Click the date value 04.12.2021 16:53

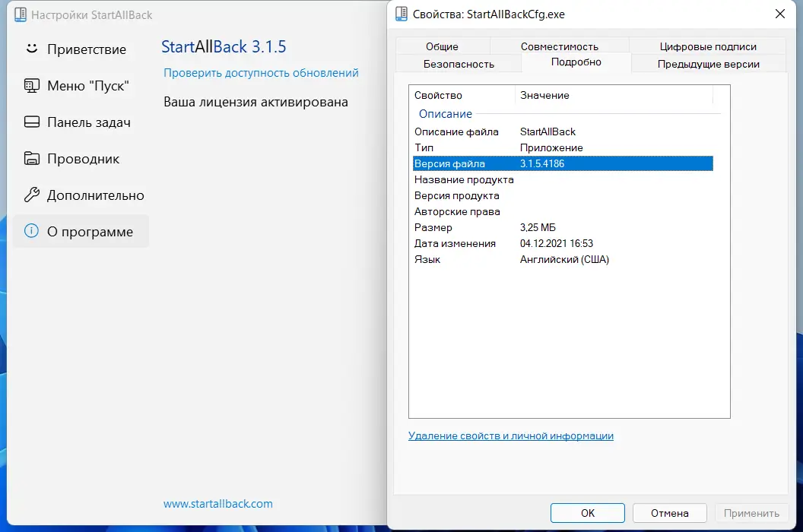[x=556, y=243]
